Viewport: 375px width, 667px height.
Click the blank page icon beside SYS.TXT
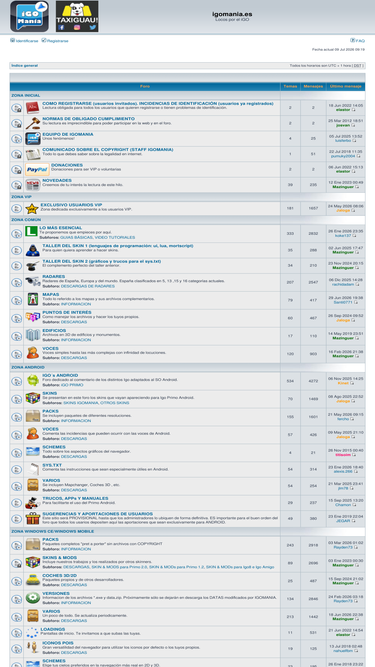click(33, 469)
